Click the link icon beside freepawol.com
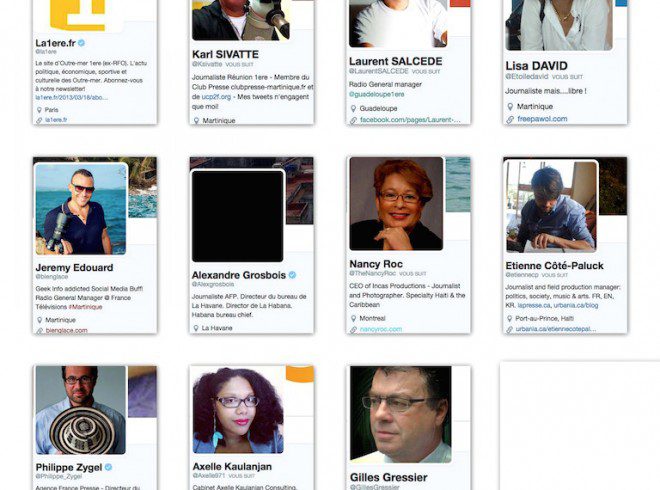The width and height of the screenshot is (660, 490). (510, 120)
